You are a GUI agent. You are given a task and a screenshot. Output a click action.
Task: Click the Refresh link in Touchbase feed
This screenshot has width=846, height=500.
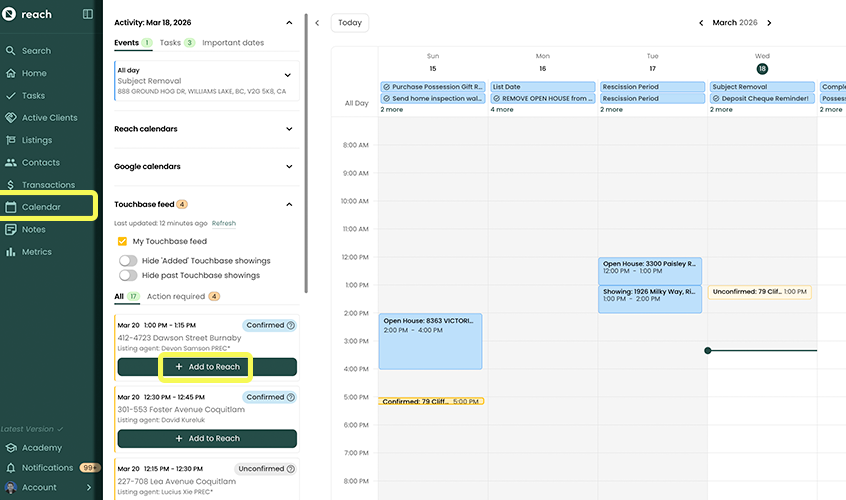(x=223, y=223)
